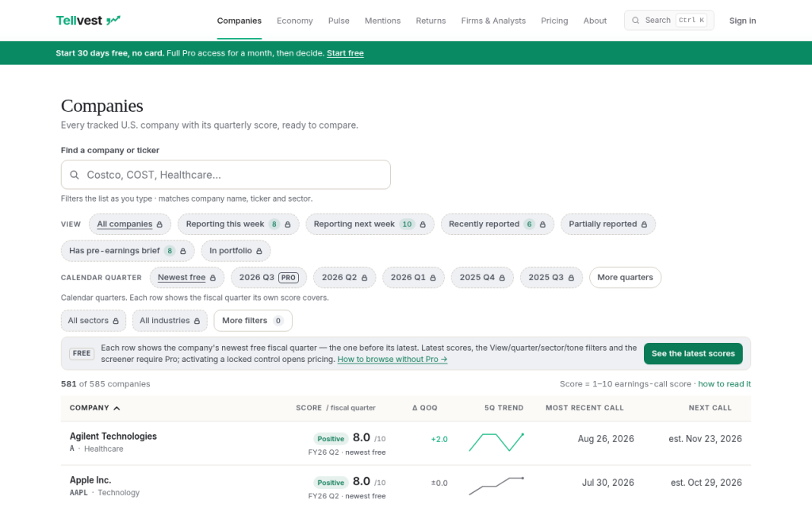The image size is (812, 508).
Task: Choose the 2025 Q3 quarter
Action: (x=551, y=278)
